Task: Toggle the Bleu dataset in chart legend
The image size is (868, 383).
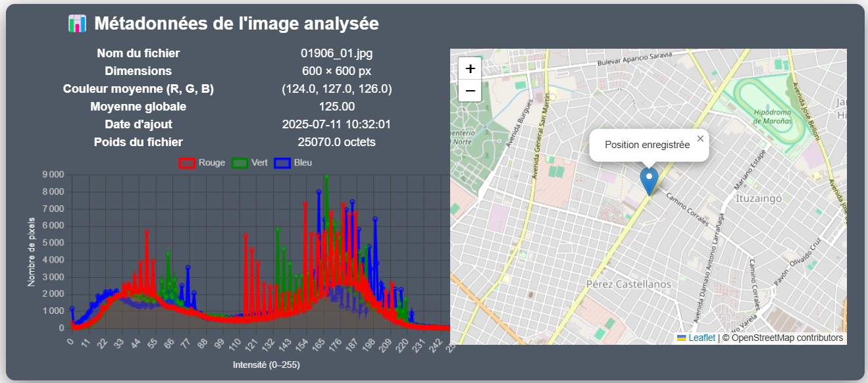Action: click(293, 163)
